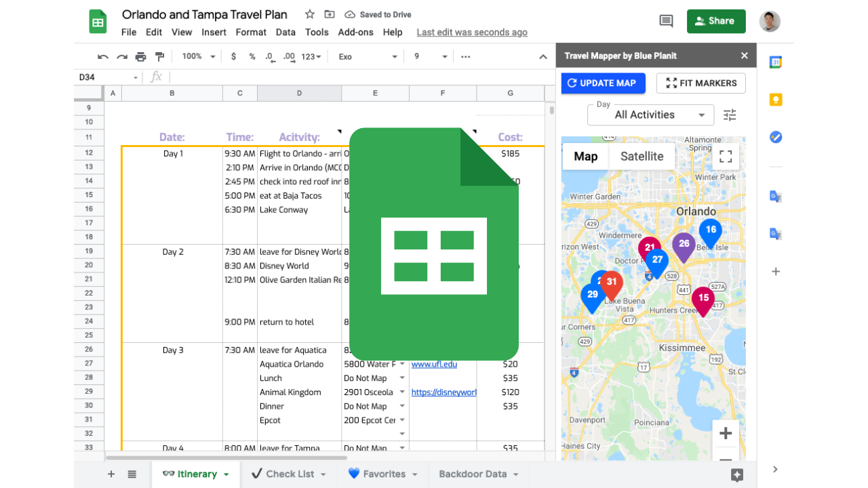Click the map zoom in plus button
This screenshot has width=868, height=488.
coord(726,433)
